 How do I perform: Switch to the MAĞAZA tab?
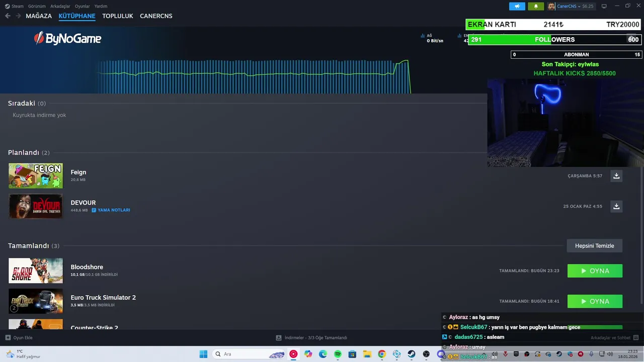pos(39,16)
